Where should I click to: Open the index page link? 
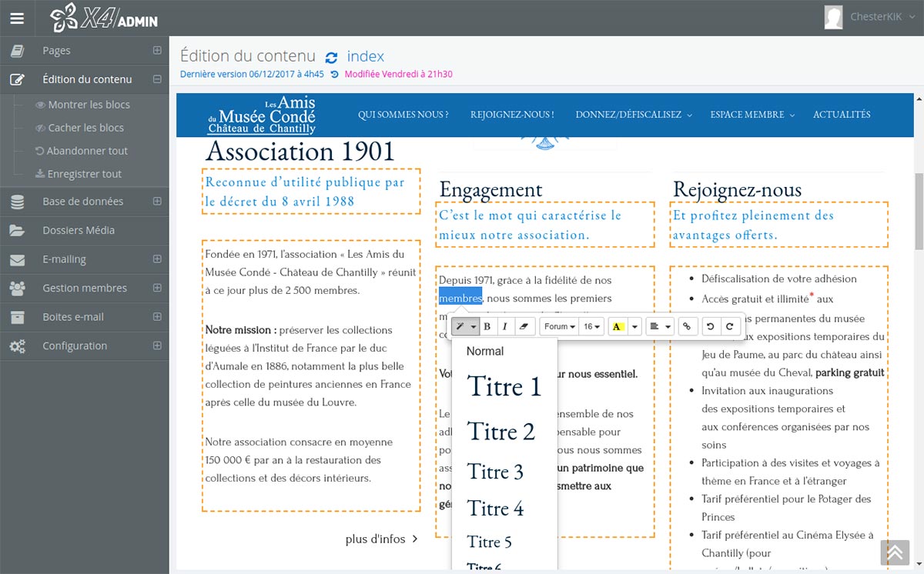click(365, 56)
